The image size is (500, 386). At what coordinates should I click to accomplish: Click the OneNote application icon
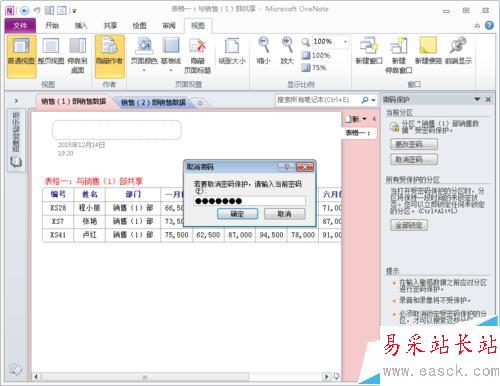(x=10, y=11)
